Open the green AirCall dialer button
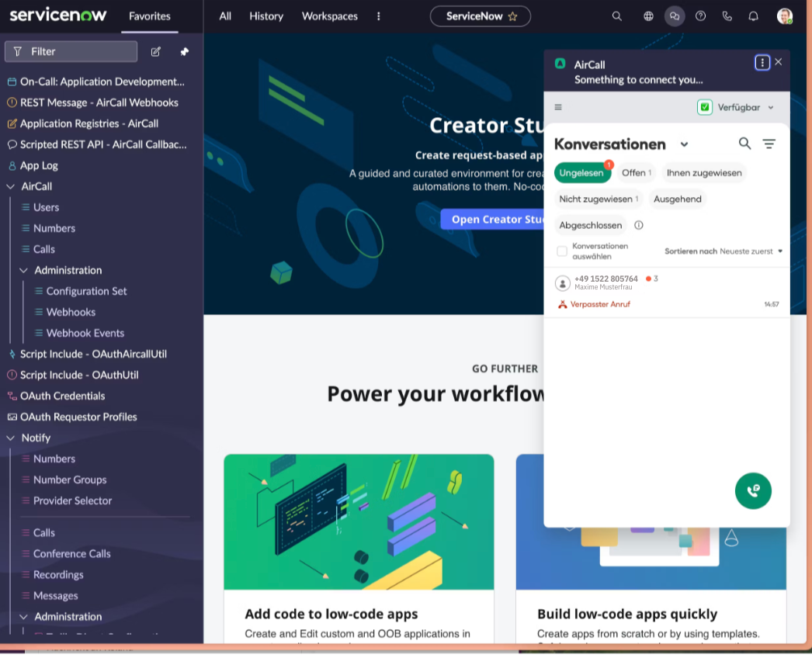Screen dimensions: 812x658 click(x=752, y=490)
